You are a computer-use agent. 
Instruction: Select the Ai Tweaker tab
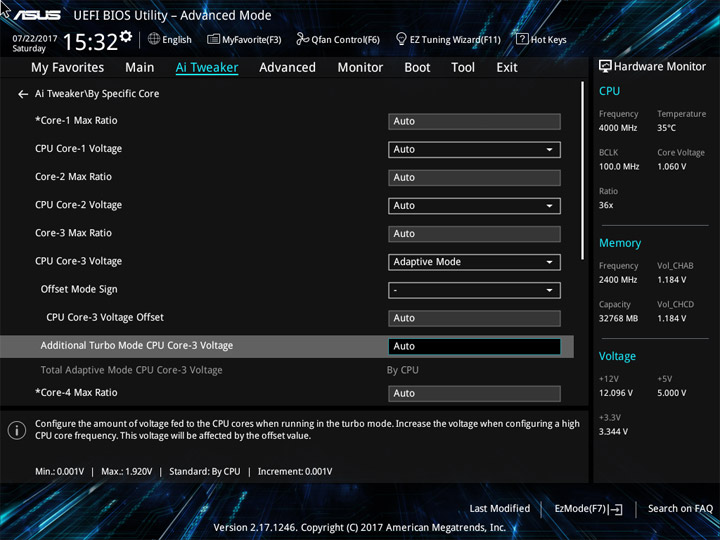pos(207,68)
